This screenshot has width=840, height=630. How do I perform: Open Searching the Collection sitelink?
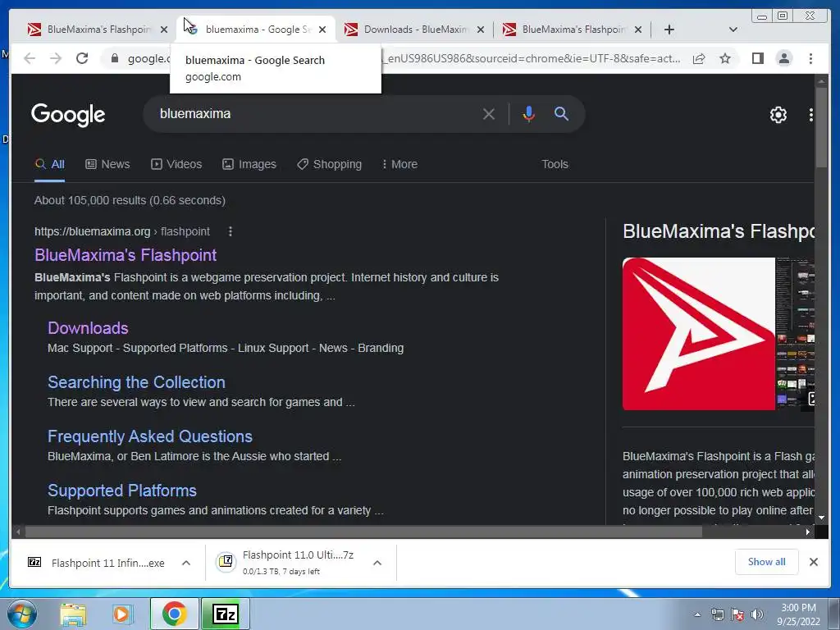click(x=136, y=382)
